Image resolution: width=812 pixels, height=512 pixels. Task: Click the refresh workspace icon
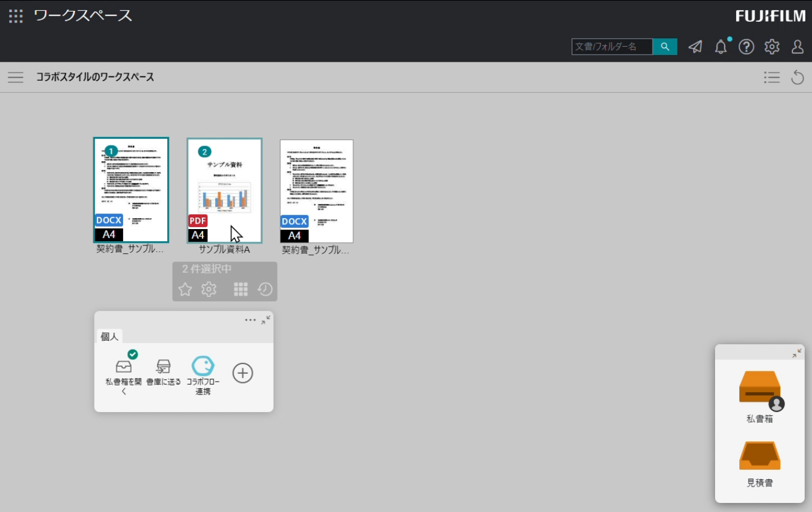797,78
